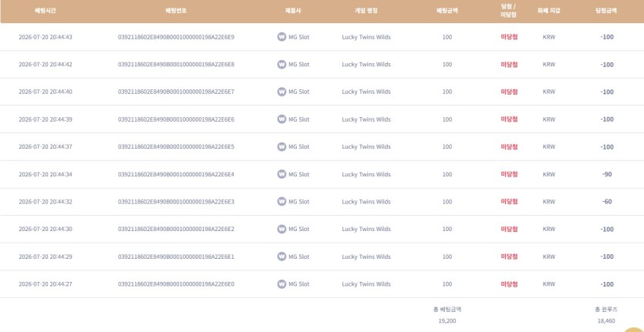Select the betting number ending in 198A22E6E9
Image resolution: width=644 pixels, height=332 pixels.
click(176, 37)
